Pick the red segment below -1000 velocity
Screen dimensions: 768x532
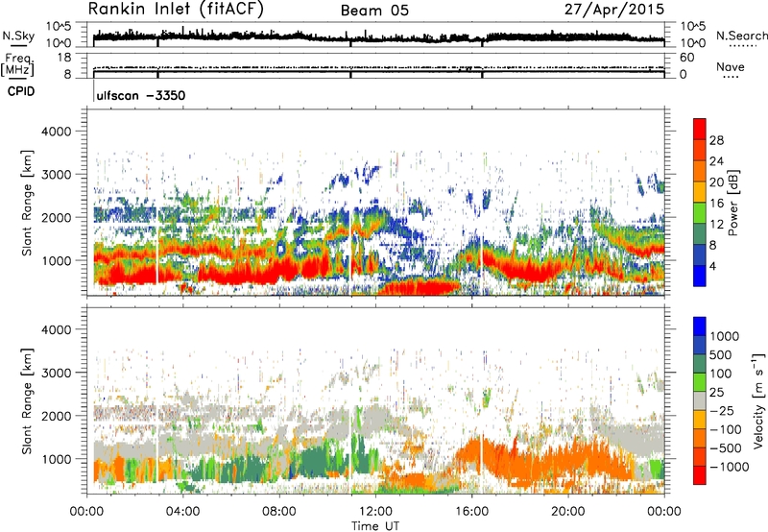click(x=700, y=475)
